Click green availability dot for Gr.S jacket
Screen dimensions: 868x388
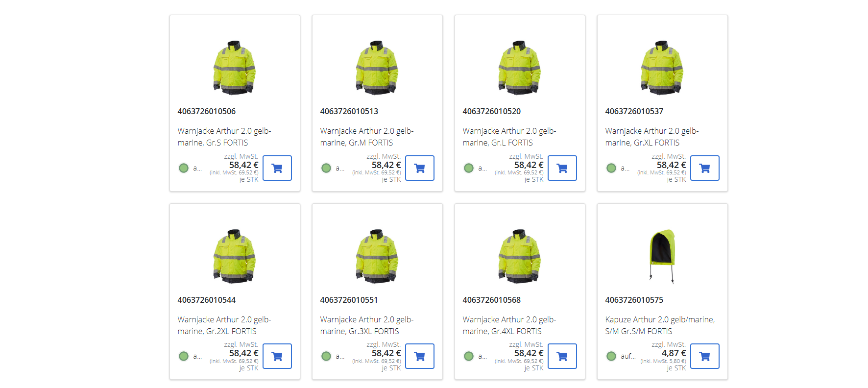click(184, 168)
